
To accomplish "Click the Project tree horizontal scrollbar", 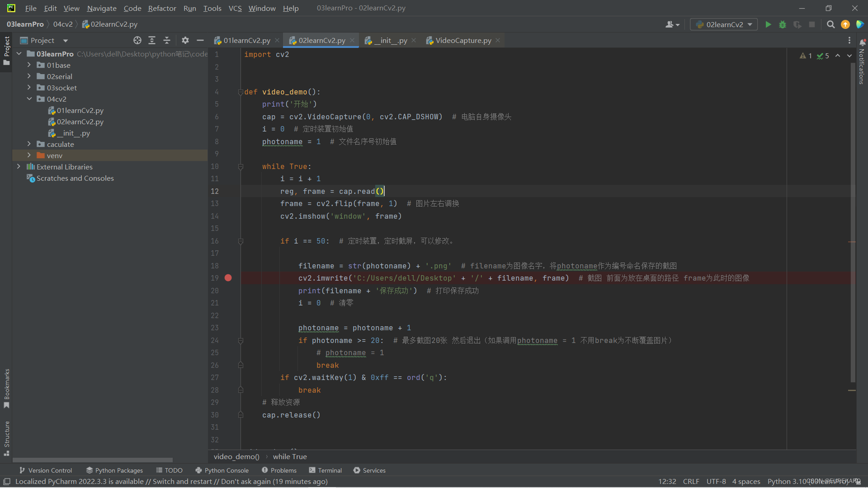I will point(93,460).
